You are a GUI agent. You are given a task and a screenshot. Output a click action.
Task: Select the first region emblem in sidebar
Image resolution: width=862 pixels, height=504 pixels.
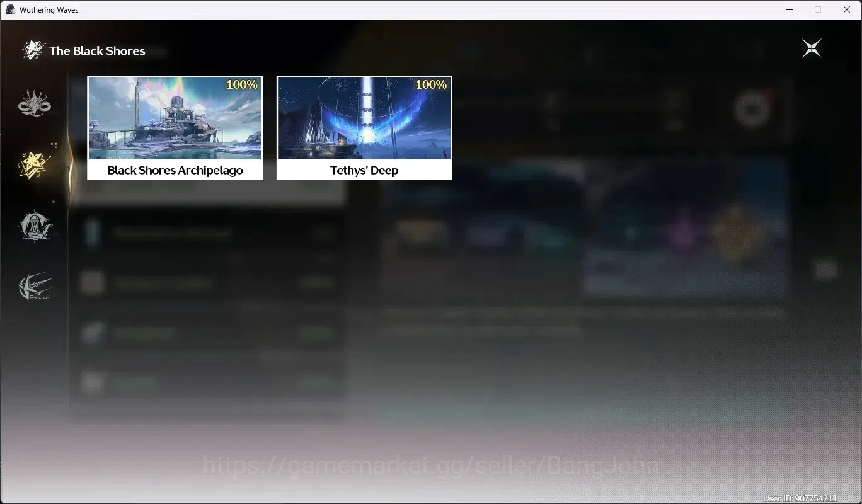(35, 103)
